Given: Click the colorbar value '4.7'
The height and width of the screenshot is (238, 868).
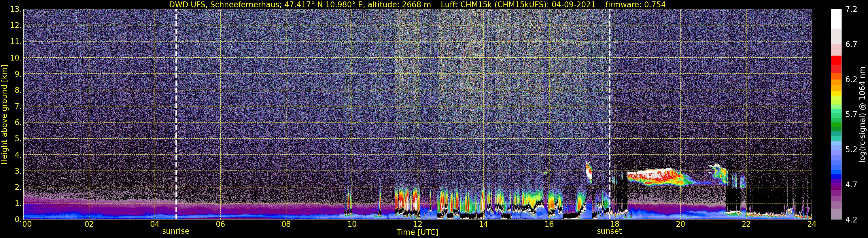Looking at the screenshot, I should (x=851, y=184).
